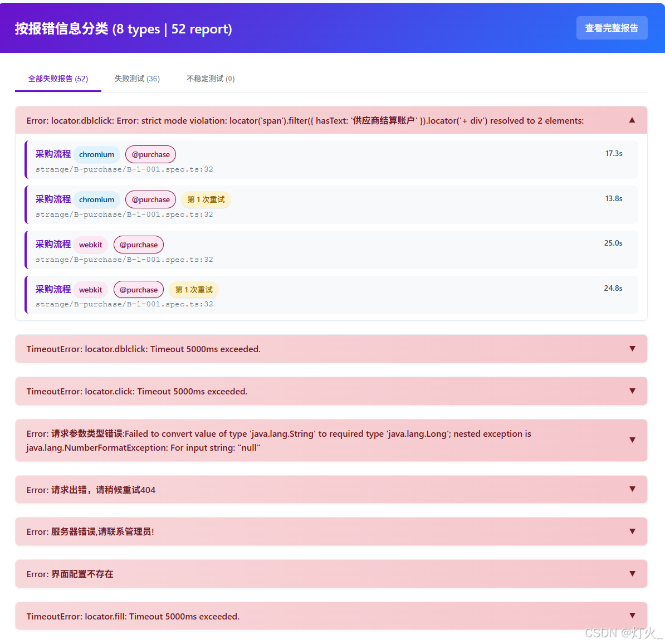The width and height of the screenshot is (665, 644).
Task: Click @purchase tag in the 24.8s row
Action: [139, 290]
